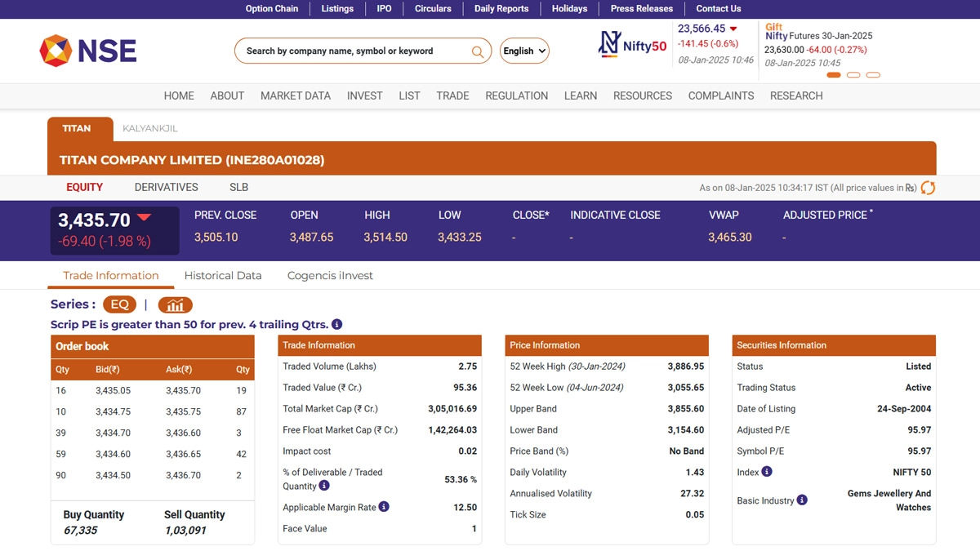Click the Nifty50 logo
The image size is (980, 551).
click(x=633, y=45)
